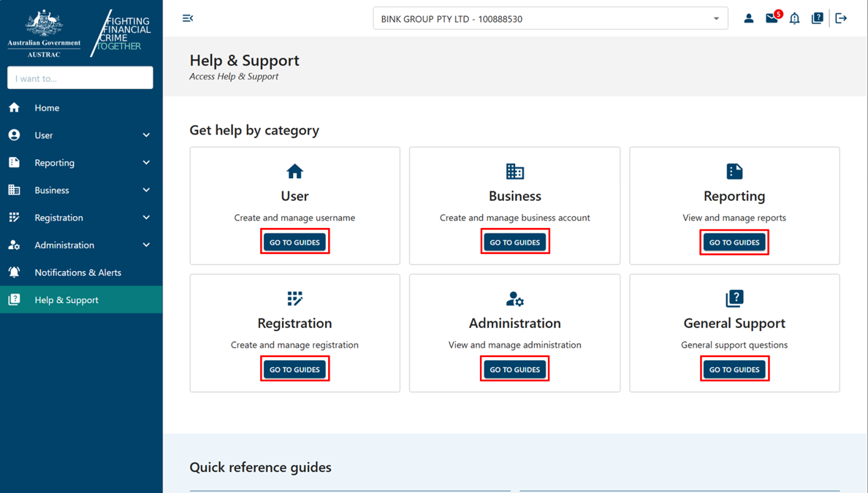Click the help icon in the top bar

(x=817, y=18)
